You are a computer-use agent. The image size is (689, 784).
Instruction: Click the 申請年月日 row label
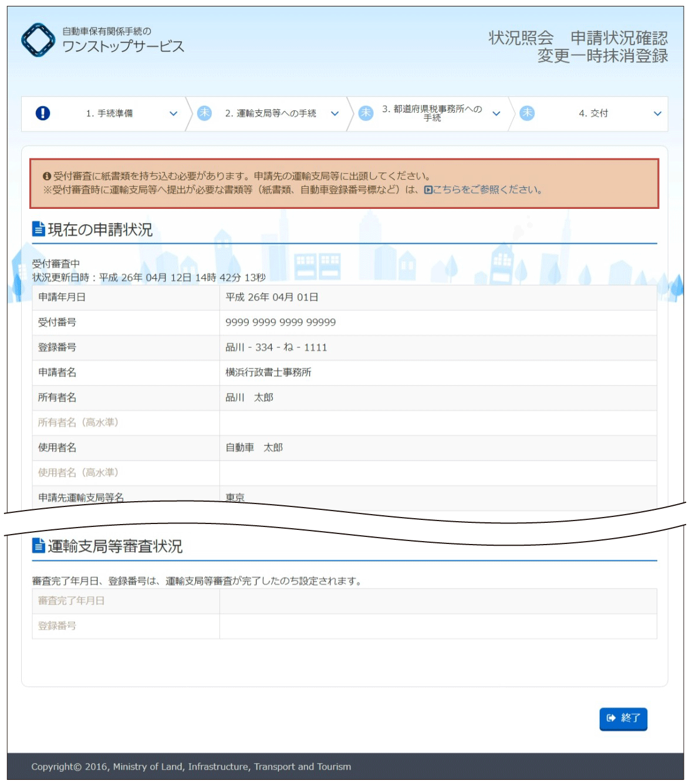(62, 298)
